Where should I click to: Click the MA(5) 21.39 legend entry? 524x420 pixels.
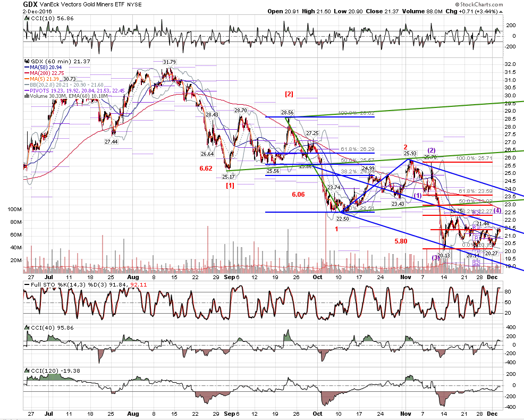[46, 79]
